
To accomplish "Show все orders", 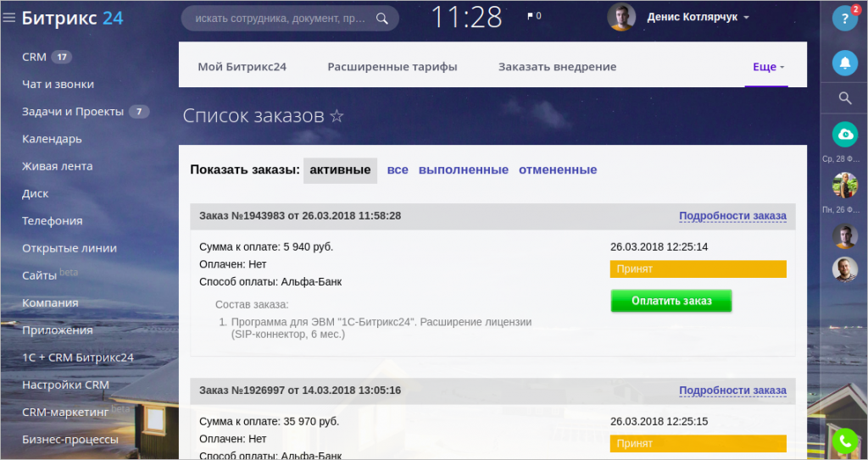I will coord(398,170).
